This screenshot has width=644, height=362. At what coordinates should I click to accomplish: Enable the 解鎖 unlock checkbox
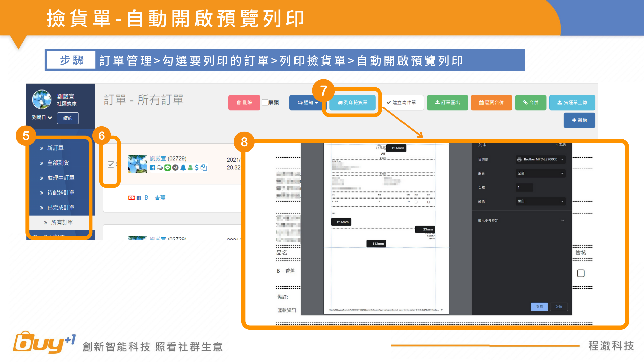tap(265, 102)
